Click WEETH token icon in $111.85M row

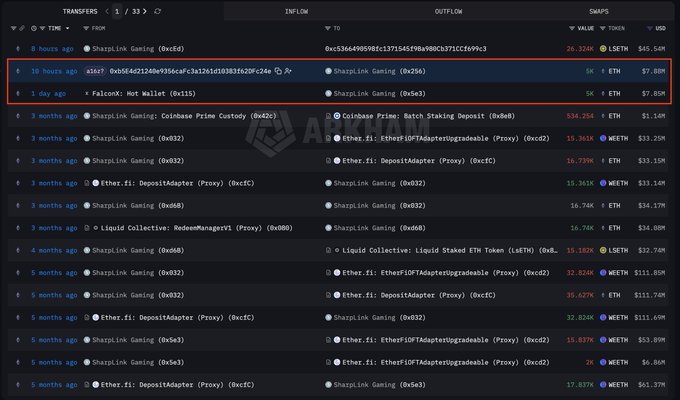coord(603,272)
